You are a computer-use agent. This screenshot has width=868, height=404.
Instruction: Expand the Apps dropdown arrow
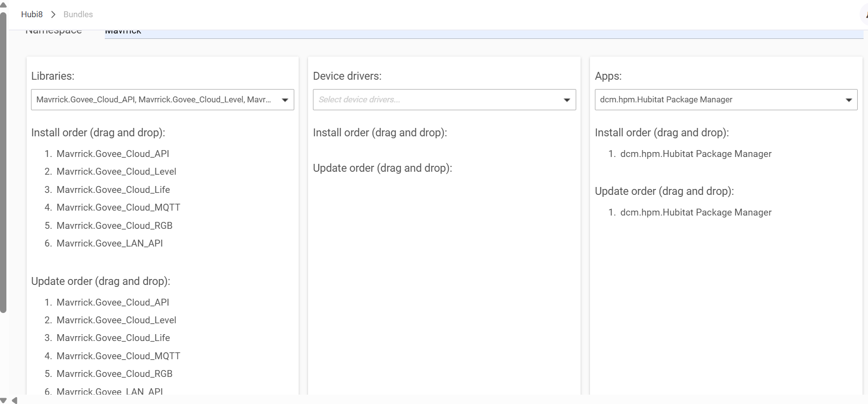[x=848, y=100]
